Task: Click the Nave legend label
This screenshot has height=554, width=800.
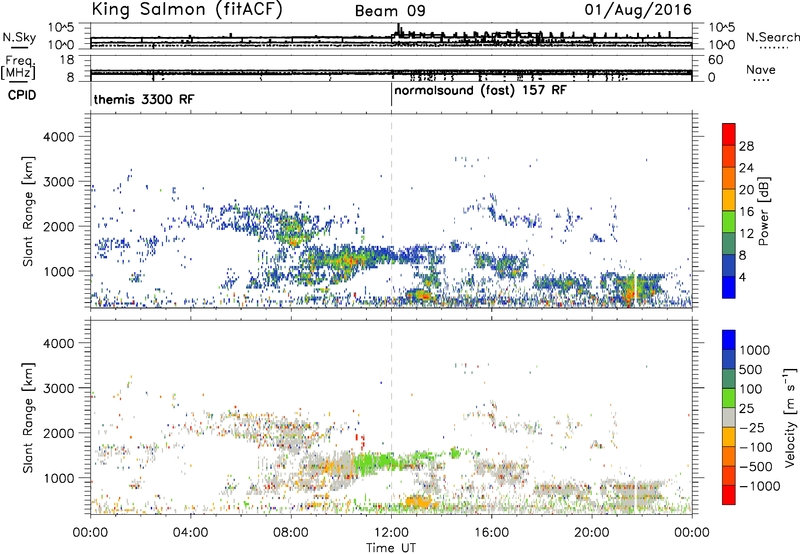Action: [760, 70]
